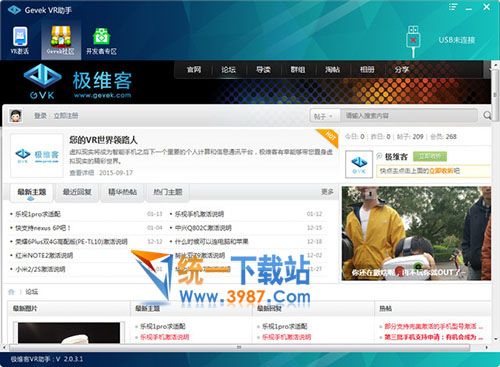Click the GVK forum icon beside 立即收听

point(359,164)
